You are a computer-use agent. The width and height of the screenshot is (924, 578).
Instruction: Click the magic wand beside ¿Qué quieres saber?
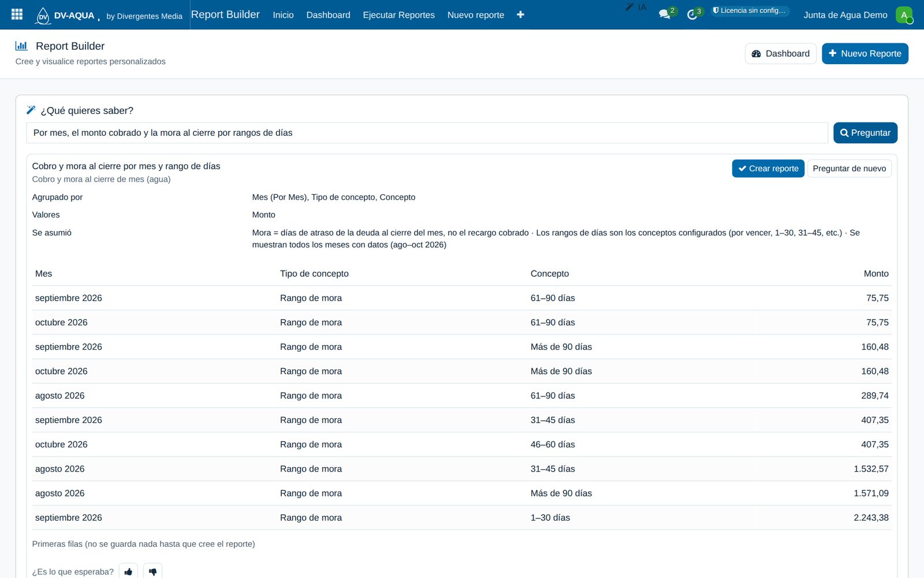(31, 110)
